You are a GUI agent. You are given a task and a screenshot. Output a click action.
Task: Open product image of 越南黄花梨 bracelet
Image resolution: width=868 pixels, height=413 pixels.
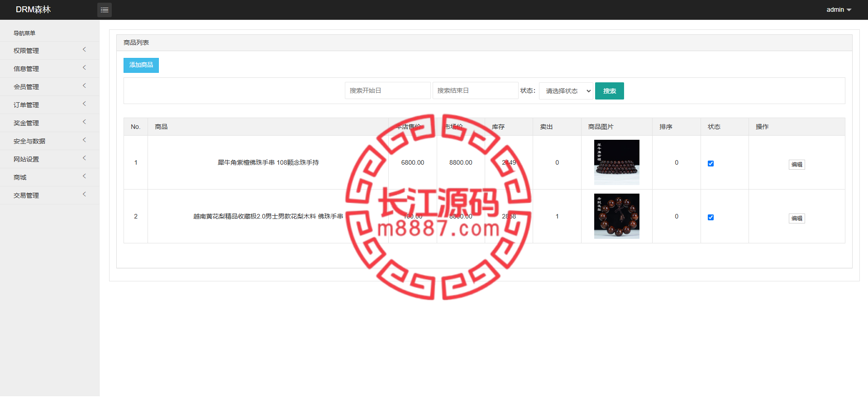click(x=617, y=216)
